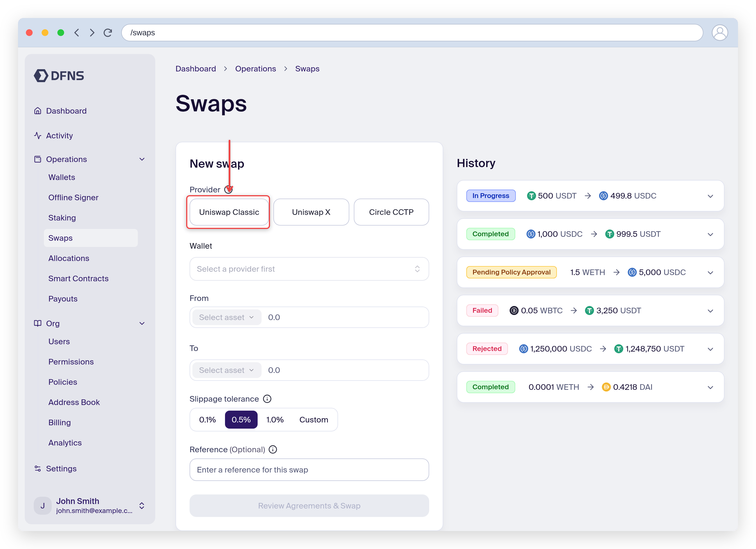
Task: Open John Smith account switcher
Action: [142, 506]
